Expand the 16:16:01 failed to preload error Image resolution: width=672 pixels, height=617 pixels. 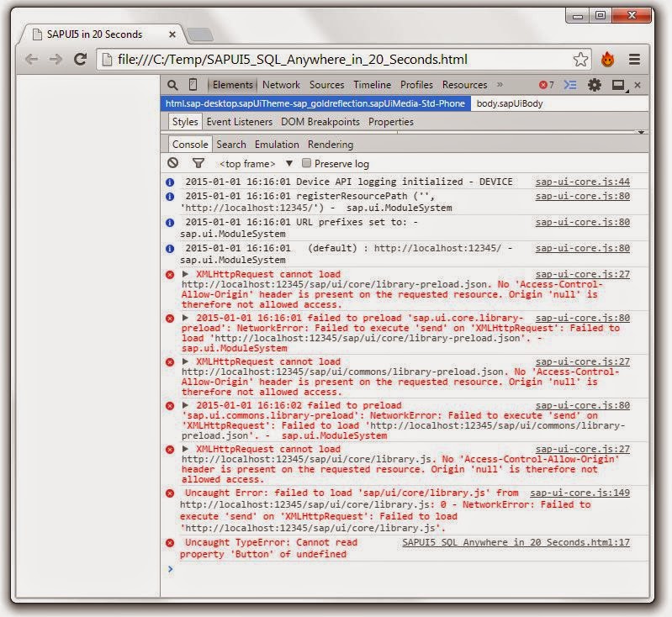(185, 318)
